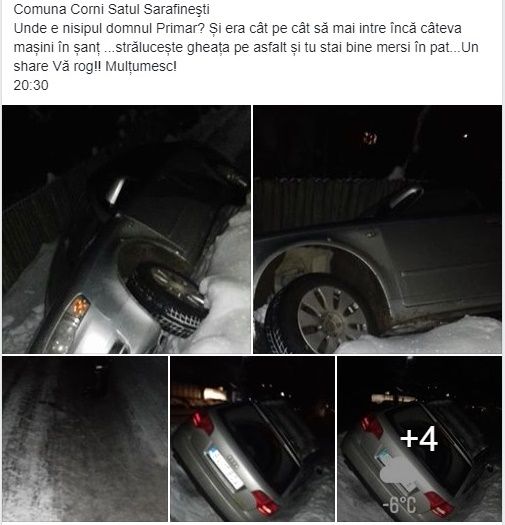
Task: Click the 'Unde e nisipul domnul Primar?' text
Action: coord(109,28)
